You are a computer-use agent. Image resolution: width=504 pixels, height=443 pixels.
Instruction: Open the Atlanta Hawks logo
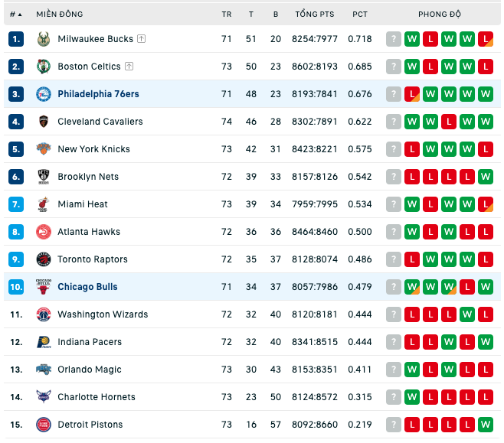pos(44,232)
